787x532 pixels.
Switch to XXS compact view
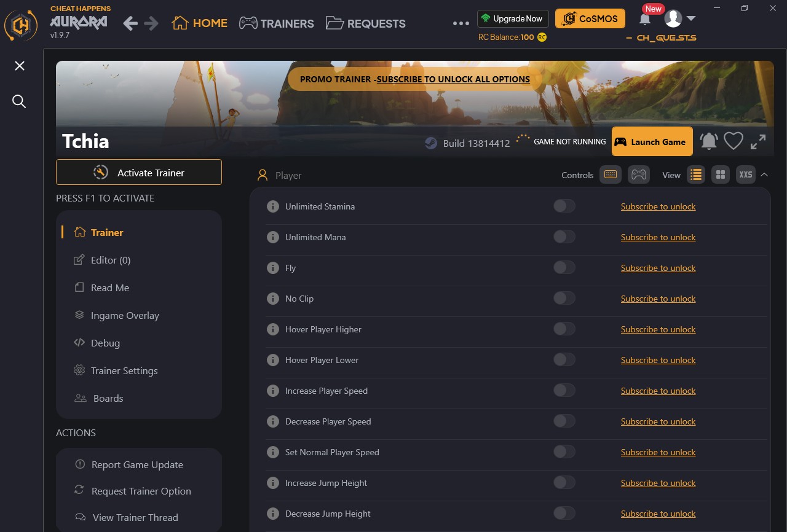(746, 174)
